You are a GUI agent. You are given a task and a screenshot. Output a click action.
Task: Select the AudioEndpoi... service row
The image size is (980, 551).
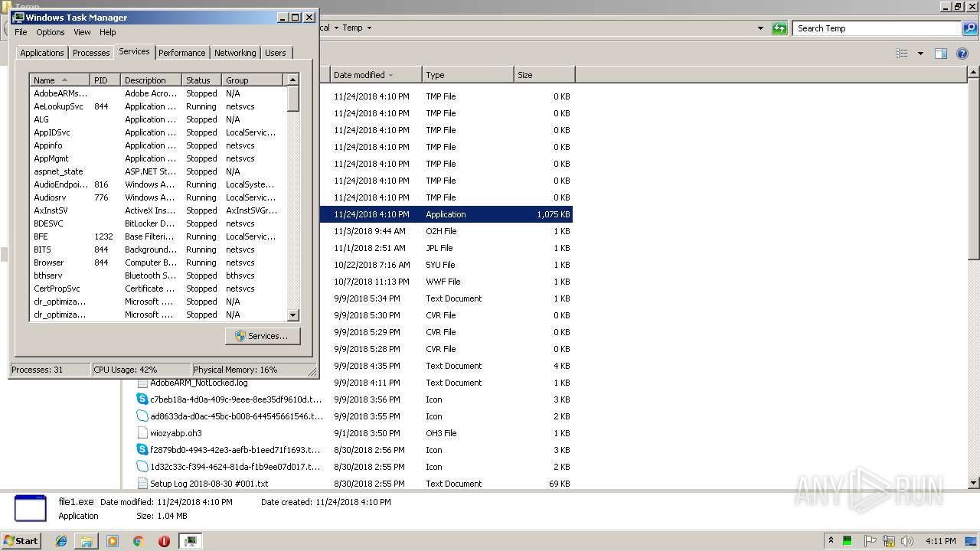[158, 184]
